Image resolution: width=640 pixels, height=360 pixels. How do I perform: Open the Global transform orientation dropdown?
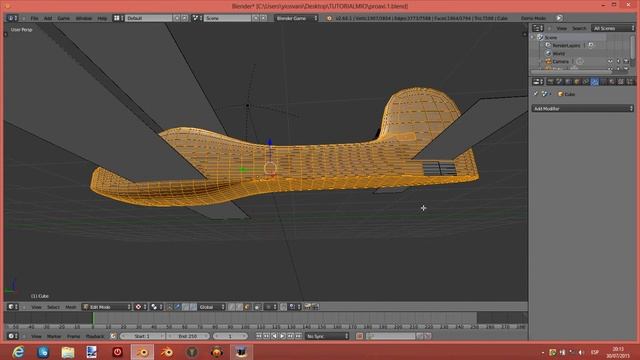pyautogui.click(x=211, y=307)
